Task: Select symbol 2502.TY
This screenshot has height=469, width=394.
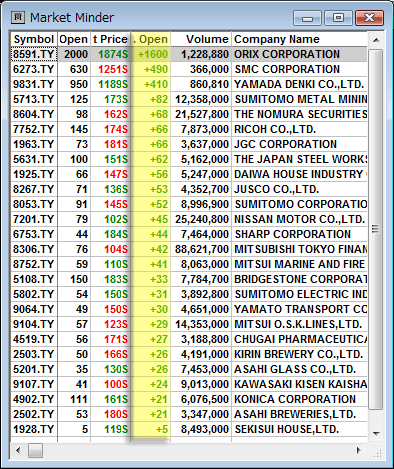Action: (34, 414)
